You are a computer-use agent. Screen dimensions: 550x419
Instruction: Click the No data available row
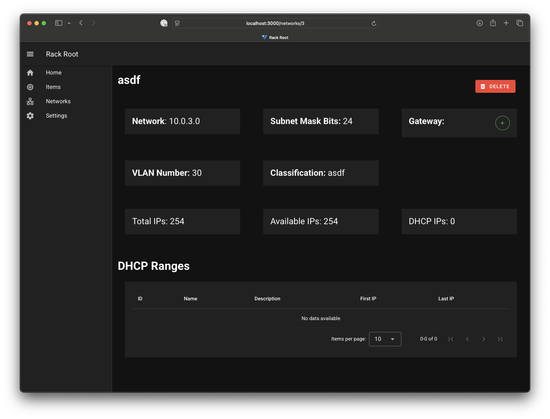coord(321,318)
